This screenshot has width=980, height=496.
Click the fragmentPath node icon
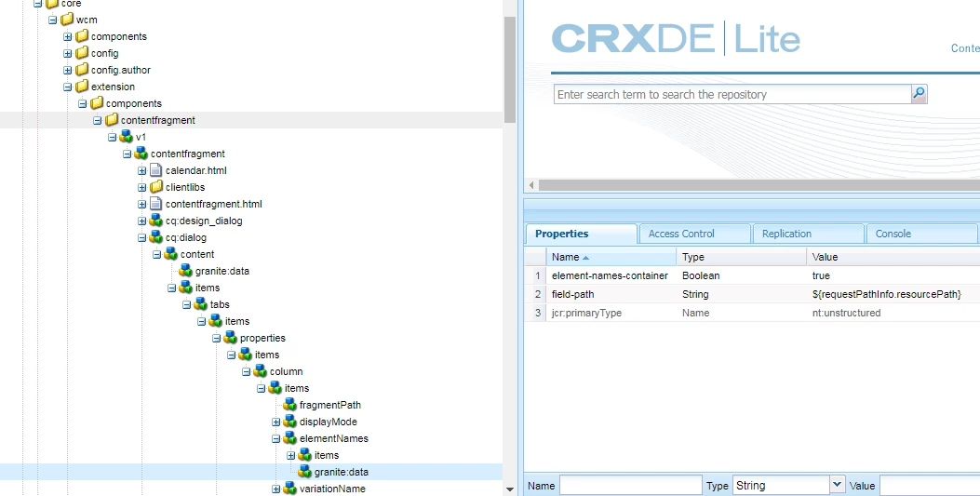click(x=290, y=405)
